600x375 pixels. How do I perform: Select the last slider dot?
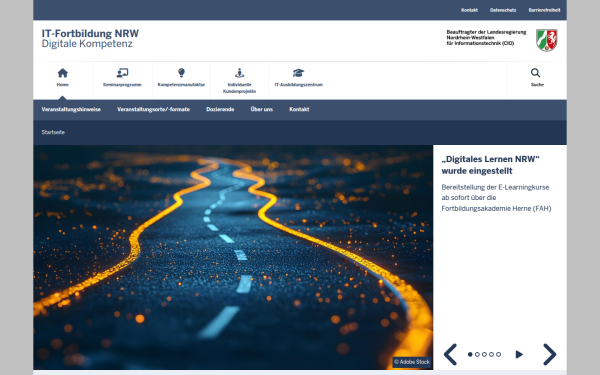[498, 354]
